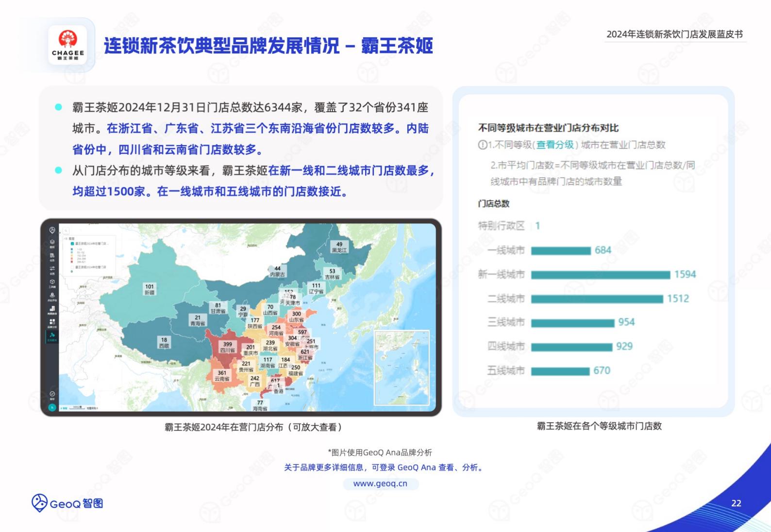Check the second 霸王茶姬 legend layer checkbox

[72, 267]
